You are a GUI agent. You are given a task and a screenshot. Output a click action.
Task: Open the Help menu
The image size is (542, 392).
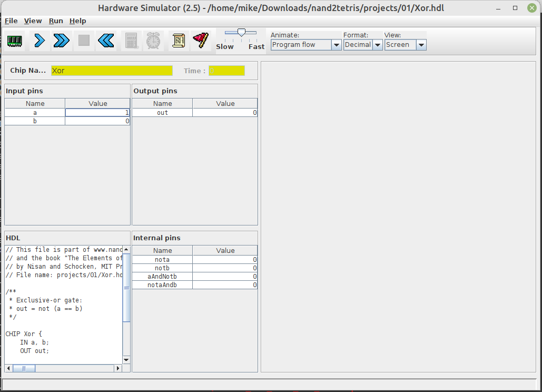77,21
